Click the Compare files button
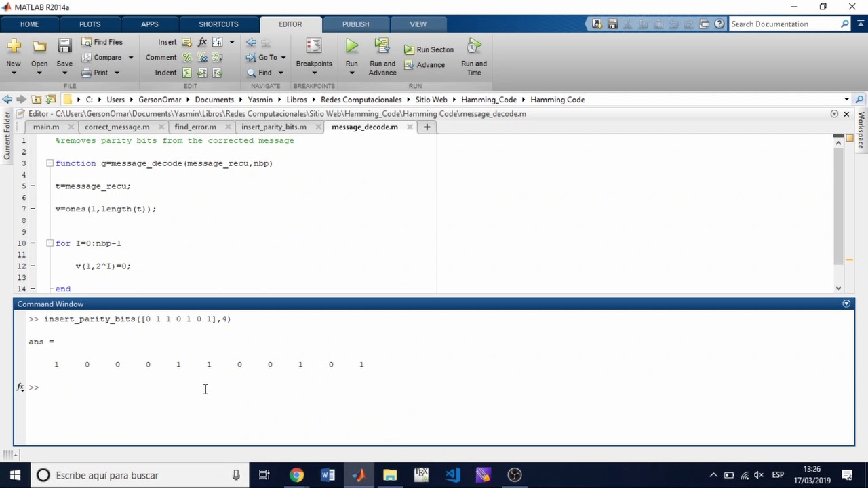The image size is (868, 488). pos(102,58)
